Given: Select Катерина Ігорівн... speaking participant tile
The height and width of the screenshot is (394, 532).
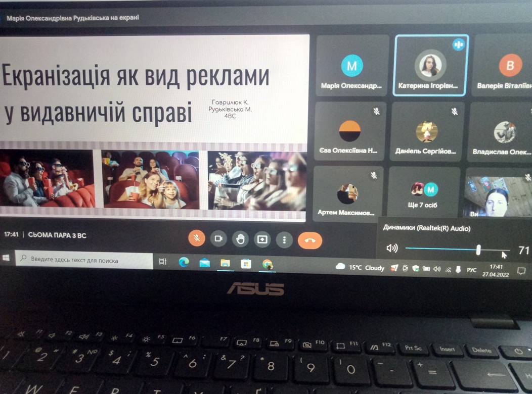Looking at the screenshot, I should (431, 66).
